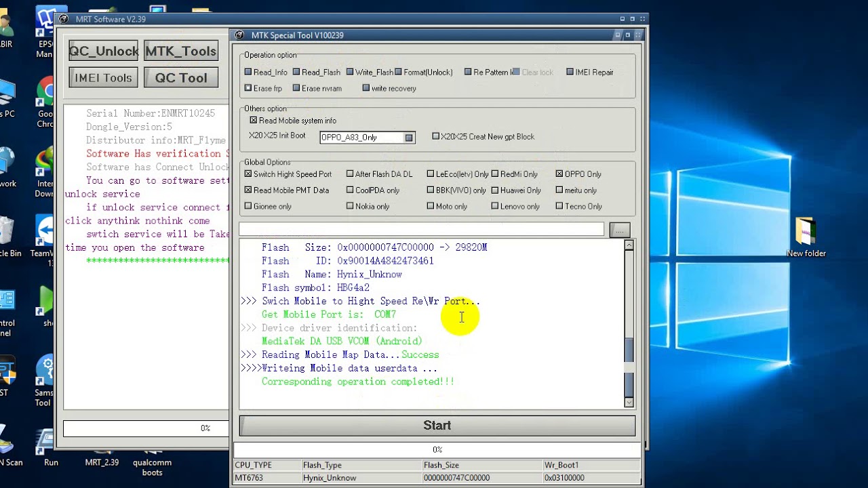Click the 0000000747C00000 flash size cell
This screenshot has height=488, width=868.
482,478
